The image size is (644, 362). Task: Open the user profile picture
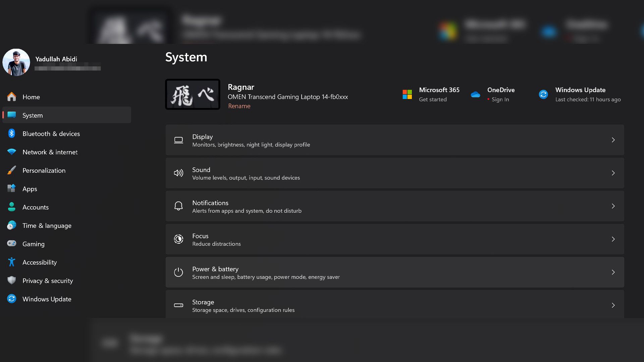coord(16,62)
